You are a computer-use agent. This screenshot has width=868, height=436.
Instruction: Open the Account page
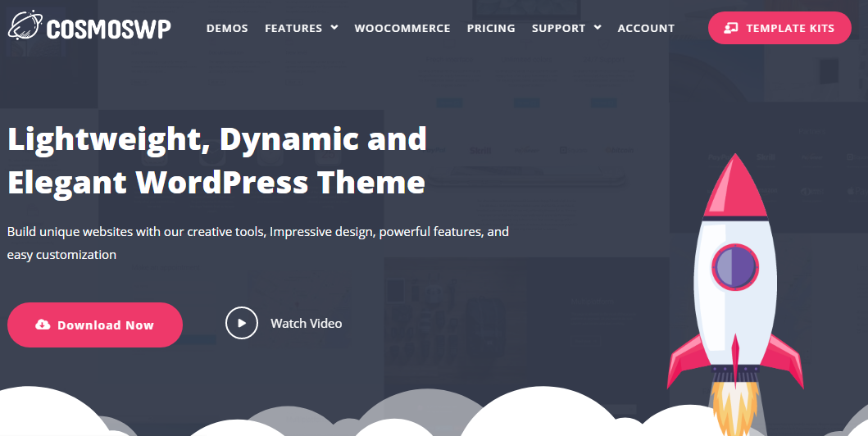(646, 28)
